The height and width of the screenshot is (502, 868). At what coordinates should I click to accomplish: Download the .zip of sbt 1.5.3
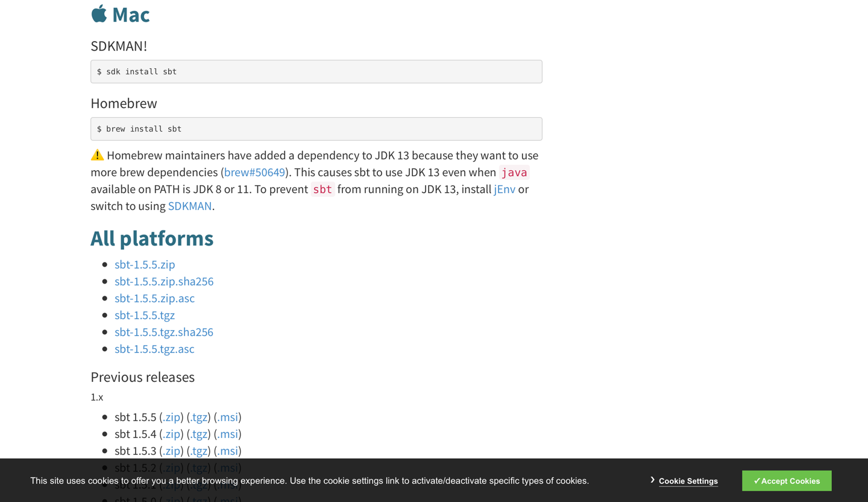172,451
